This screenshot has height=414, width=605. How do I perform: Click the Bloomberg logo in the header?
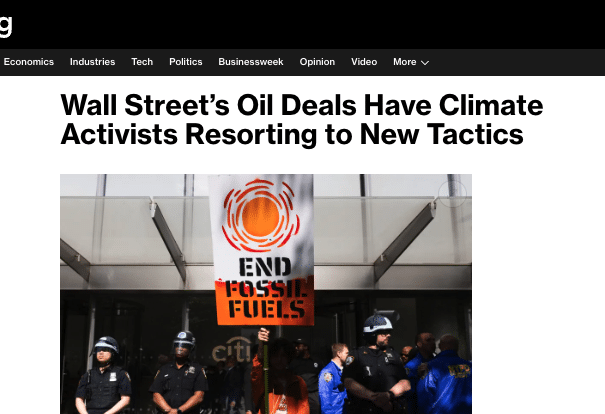(6, 25)
